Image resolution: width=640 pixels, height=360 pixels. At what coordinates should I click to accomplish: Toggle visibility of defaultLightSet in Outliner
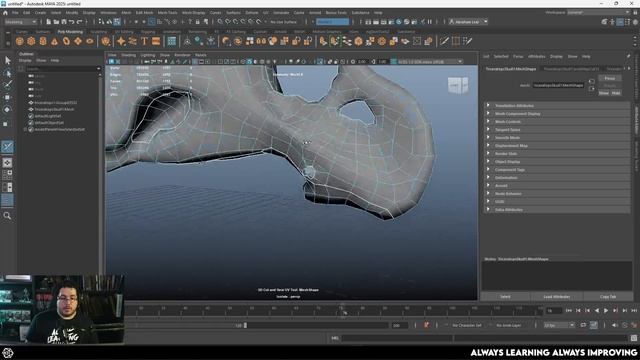(x=31, y=116)
